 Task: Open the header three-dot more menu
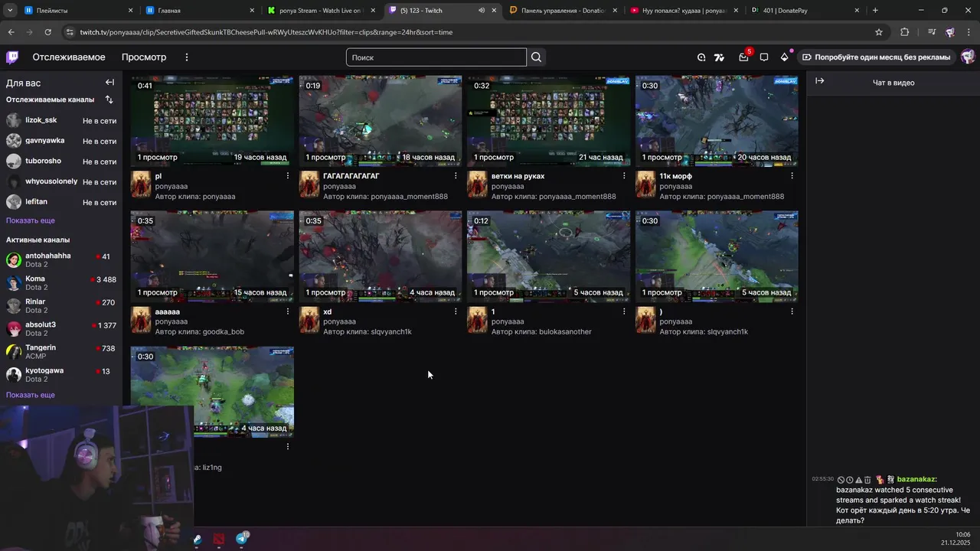pos(186,57)
